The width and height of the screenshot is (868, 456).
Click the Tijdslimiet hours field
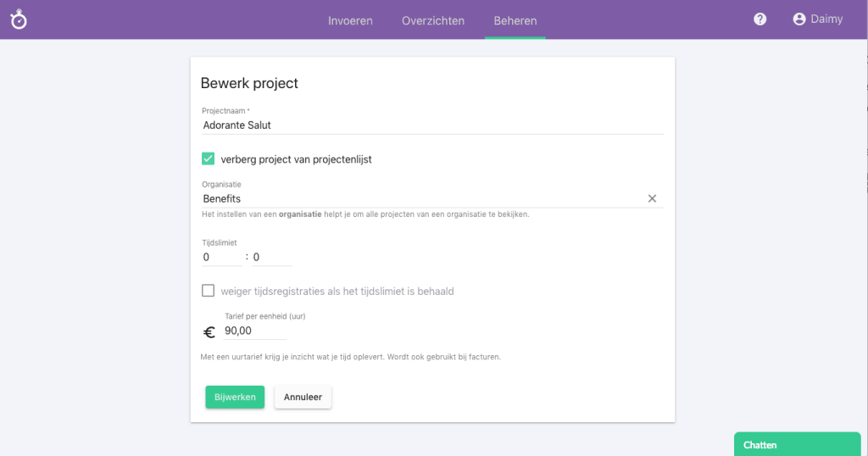221,257
